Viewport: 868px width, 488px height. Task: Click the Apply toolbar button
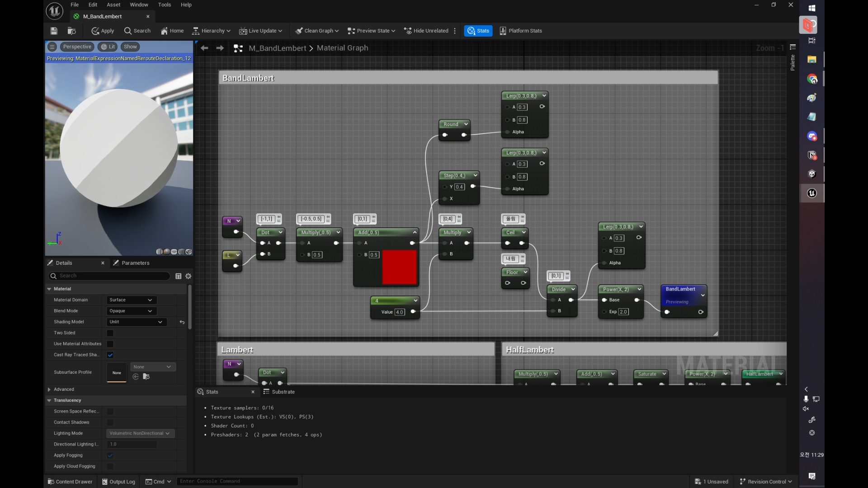[103, 31]
